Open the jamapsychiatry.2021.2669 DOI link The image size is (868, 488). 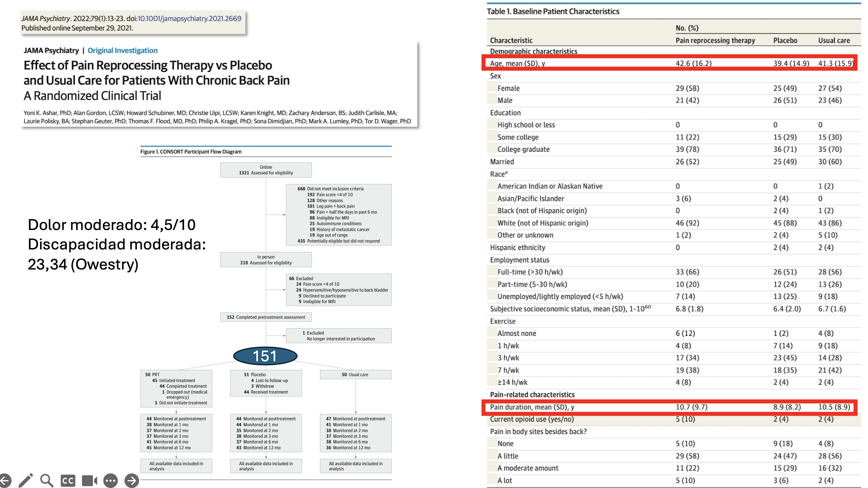[190, 19]
